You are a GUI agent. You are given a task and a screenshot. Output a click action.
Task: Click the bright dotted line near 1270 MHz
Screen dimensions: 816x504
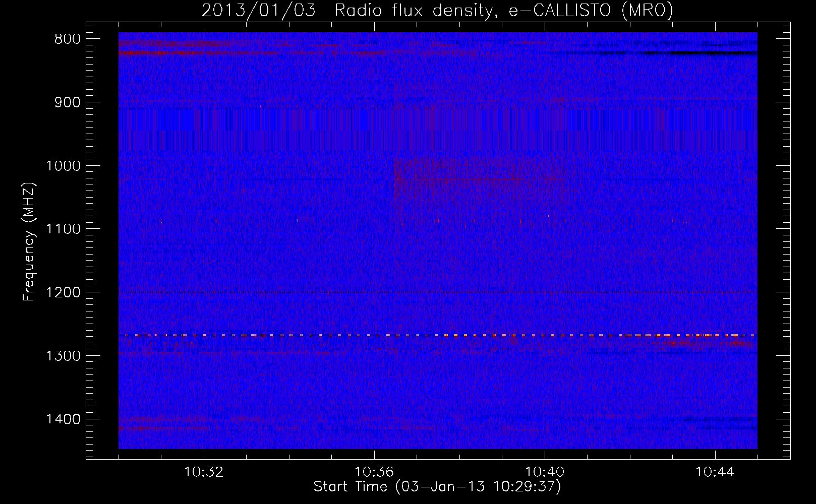pos(438,335)
